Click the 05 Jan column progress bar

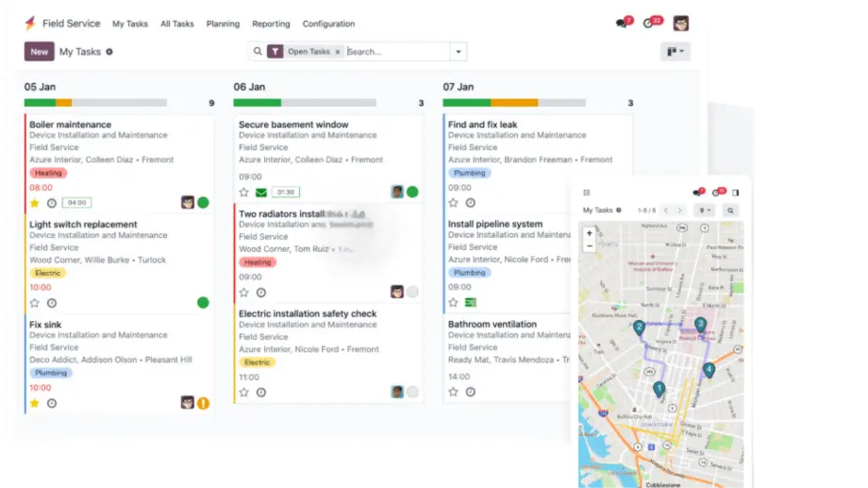click(94, 103)
